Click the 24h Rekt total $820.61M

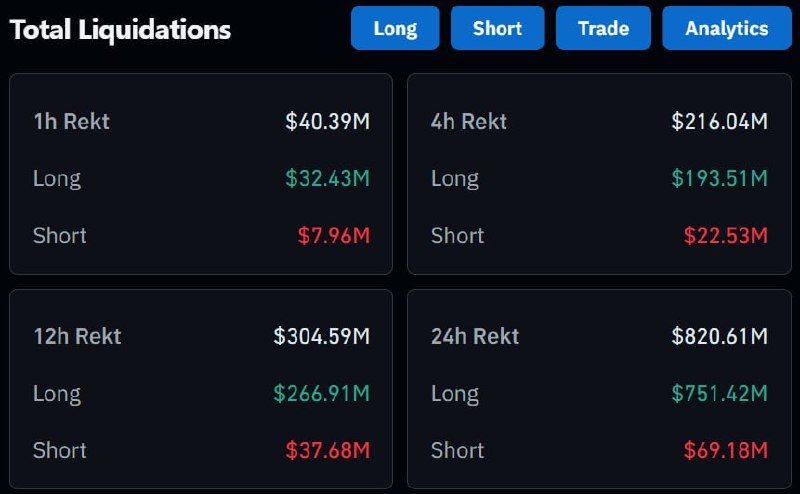pos(719,336)
